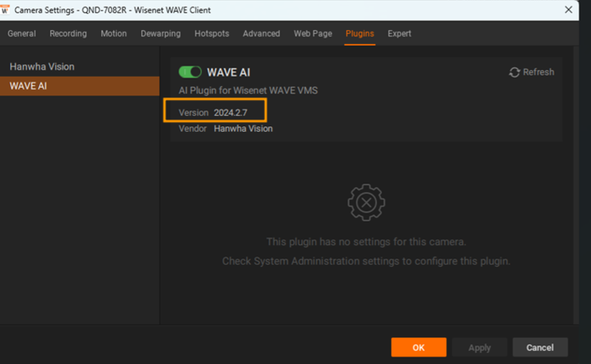Viewport: 591px width, 364px height.
Task: Cancel the camera settings dialog
Action: click(539, 347)
